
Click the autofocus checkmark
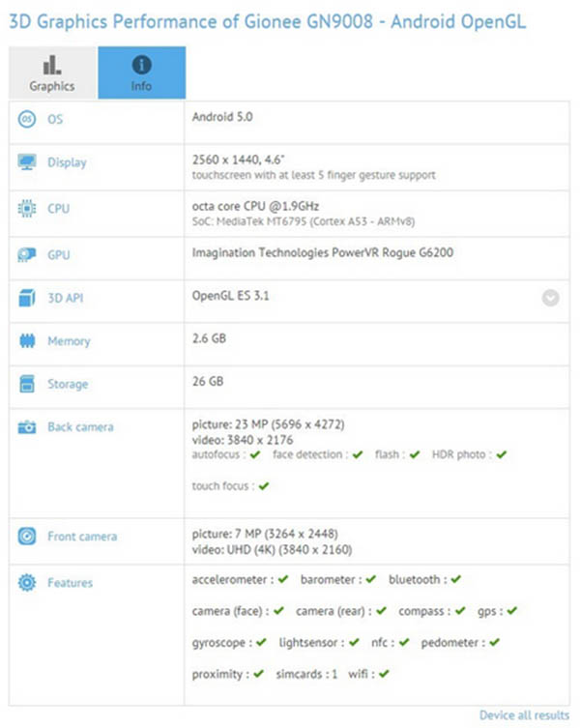pos(255,454)
